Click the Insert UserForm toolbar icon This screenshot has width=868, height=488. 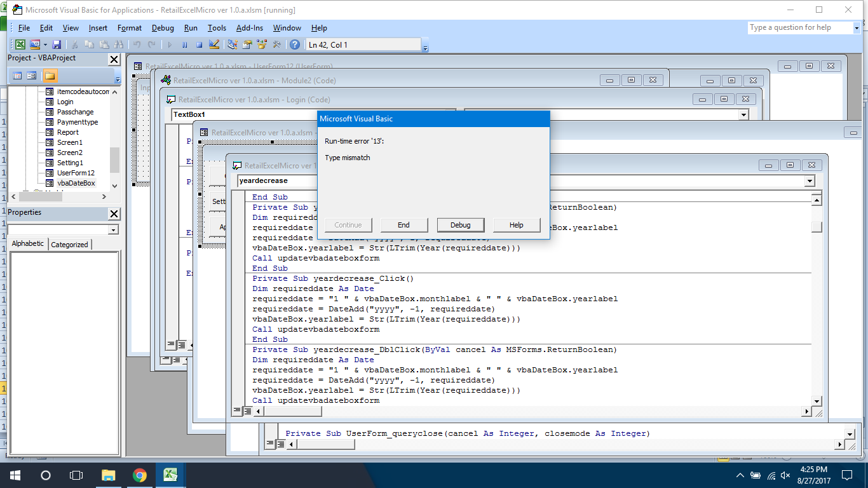[x=34, y=44]
